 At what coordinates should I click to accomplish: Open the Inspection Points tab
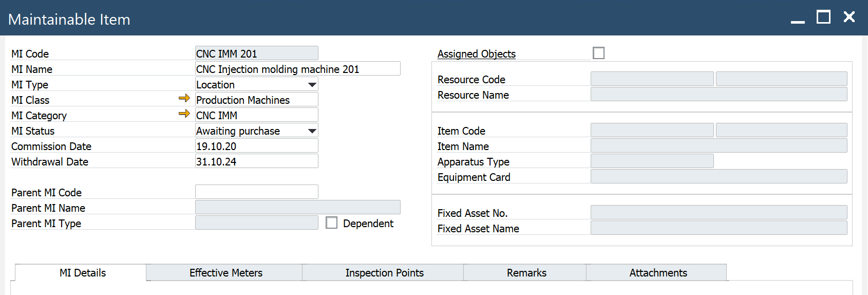pyautogui.click(x=384, y=273)
